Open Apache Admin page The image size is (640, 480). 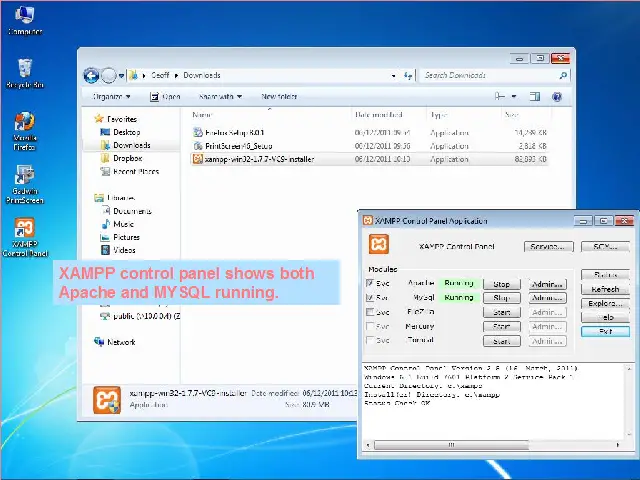[x=548, y=284]
